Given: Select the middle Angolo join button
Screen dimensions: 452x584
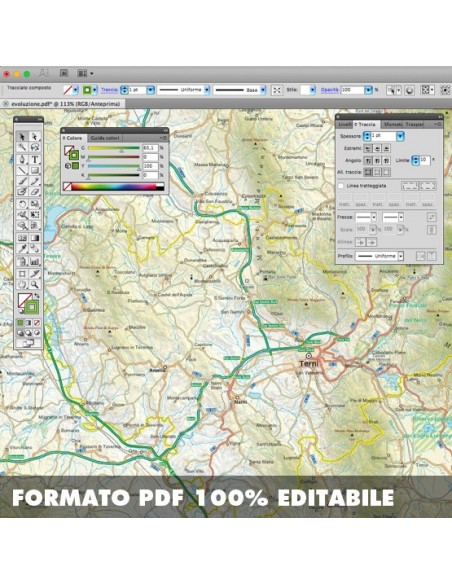Looking at the screenshot, I should (377, 161).
